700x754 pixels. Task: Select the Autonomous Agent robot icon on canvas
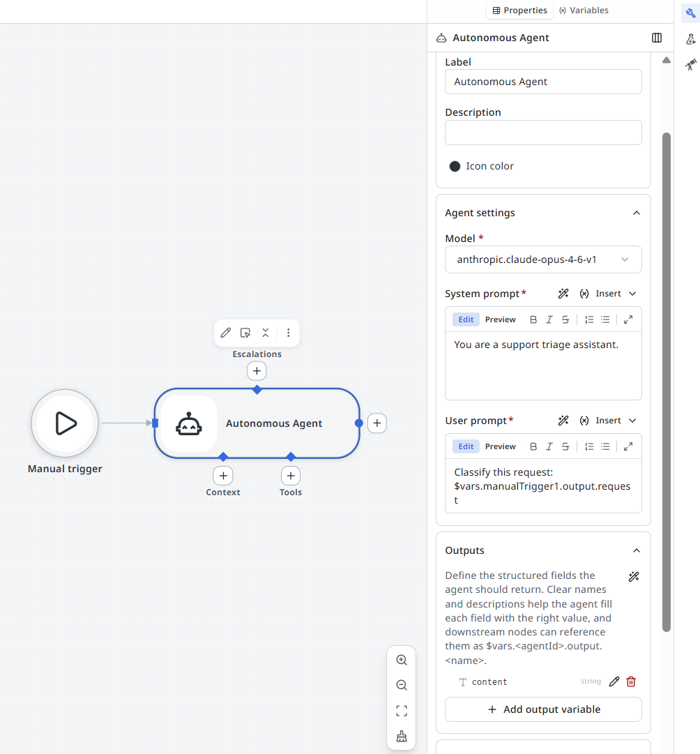[x=188, y=423]
